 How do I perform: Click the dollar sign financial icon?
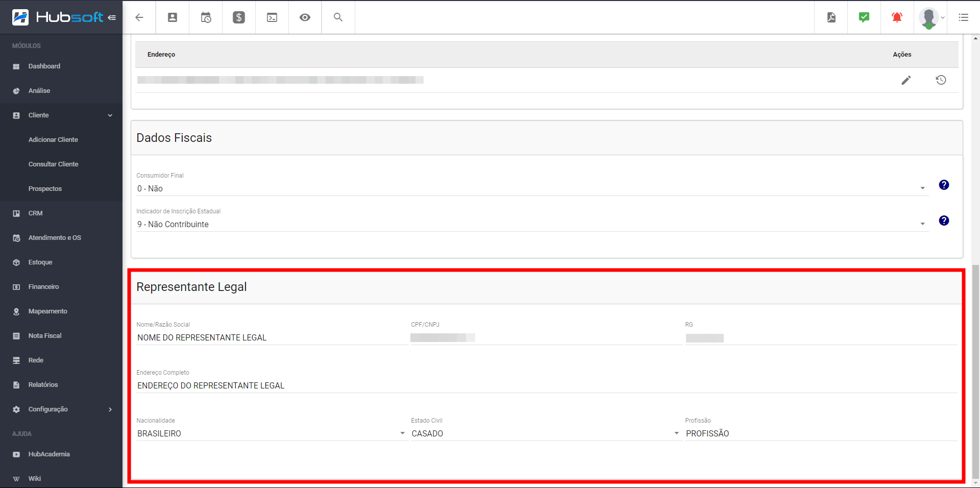point(239,17)
